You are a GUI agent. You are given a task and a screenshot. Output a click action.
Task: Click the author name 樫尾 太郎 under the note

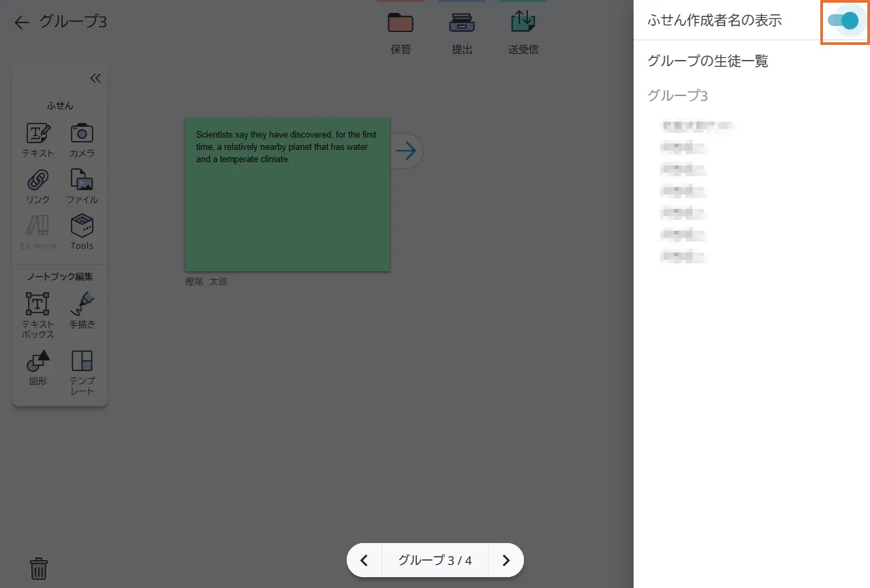206,281
